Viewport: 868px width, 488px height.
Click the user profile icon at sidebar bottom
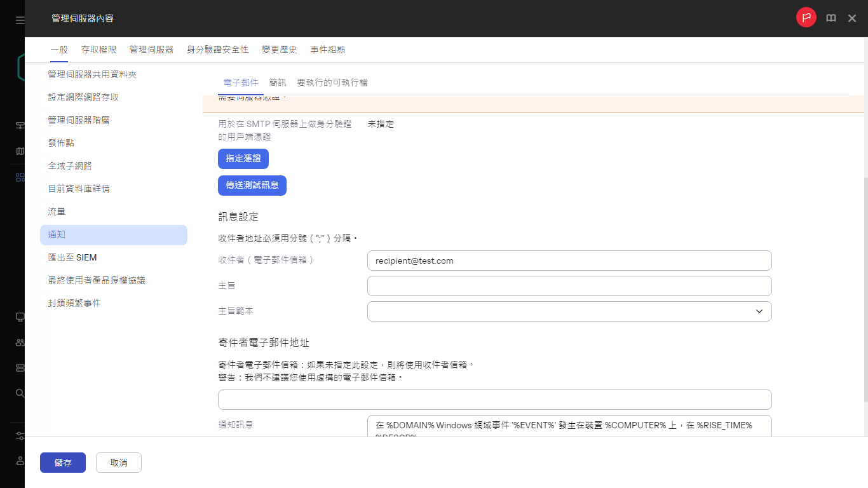coord(20,461)
